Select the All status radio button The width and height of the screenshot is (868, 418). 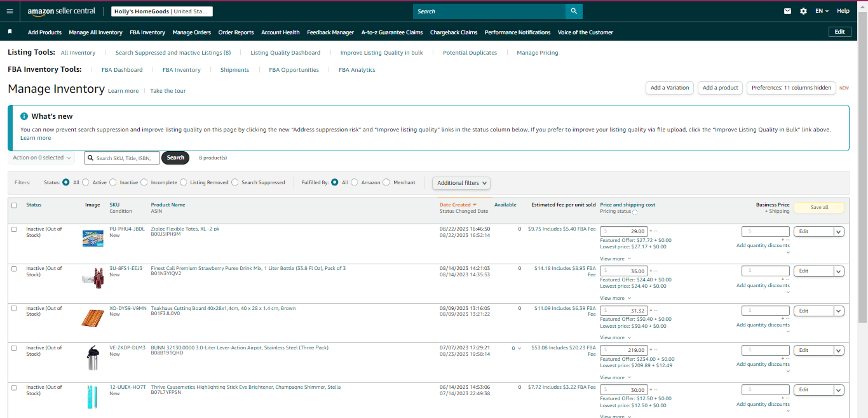click(65, 182)
